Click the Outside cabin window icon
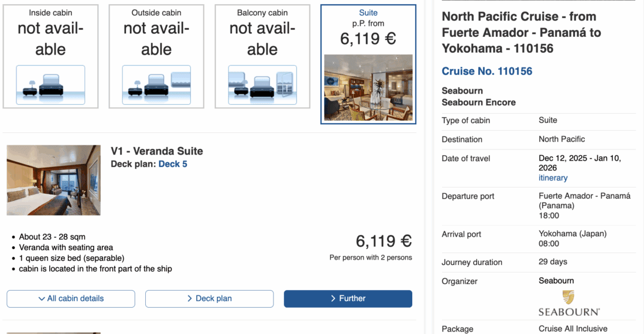The width and height of the screenshot is (644, 334). pos(180,79)
